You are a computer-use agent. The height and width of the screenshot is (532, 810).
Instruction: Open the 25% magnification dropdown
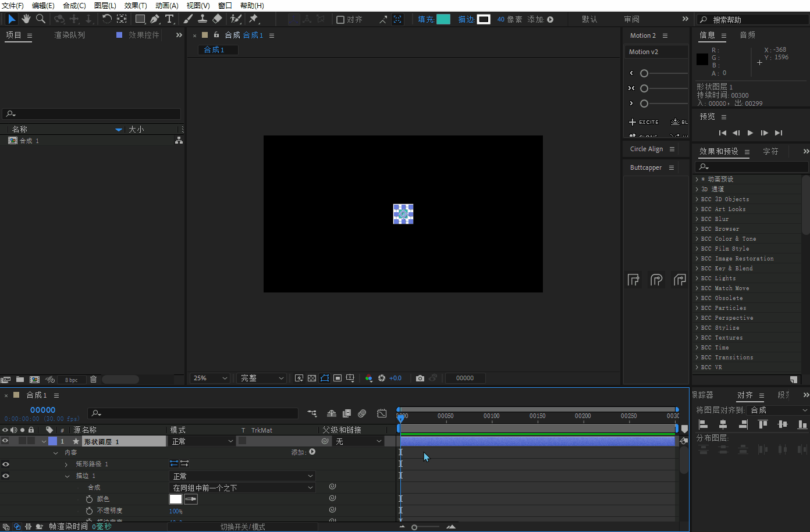click(x=211, y=378)
